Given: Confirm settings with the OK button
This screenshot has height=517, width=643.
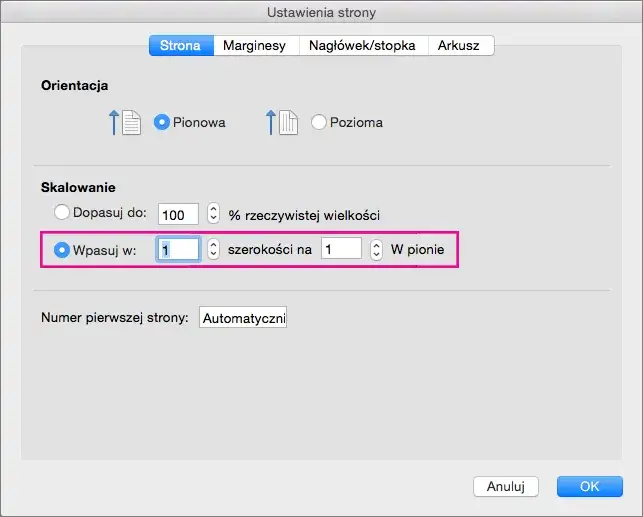Looking at the screenshot, I should (589, 486).
